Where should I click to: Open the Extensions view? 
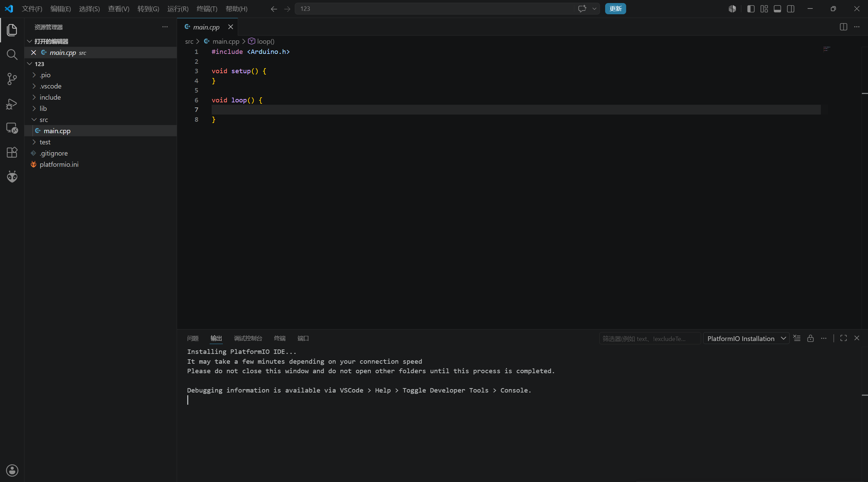click(x=12, y=152)
